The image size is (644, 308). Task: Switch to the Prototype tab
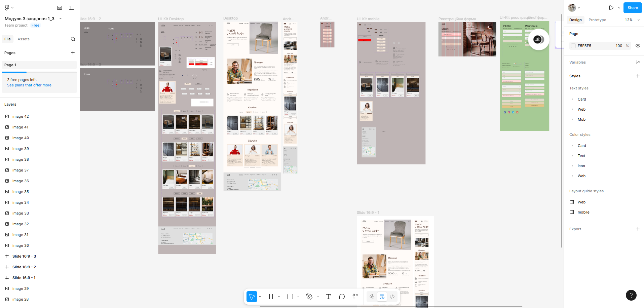[597, 20]
